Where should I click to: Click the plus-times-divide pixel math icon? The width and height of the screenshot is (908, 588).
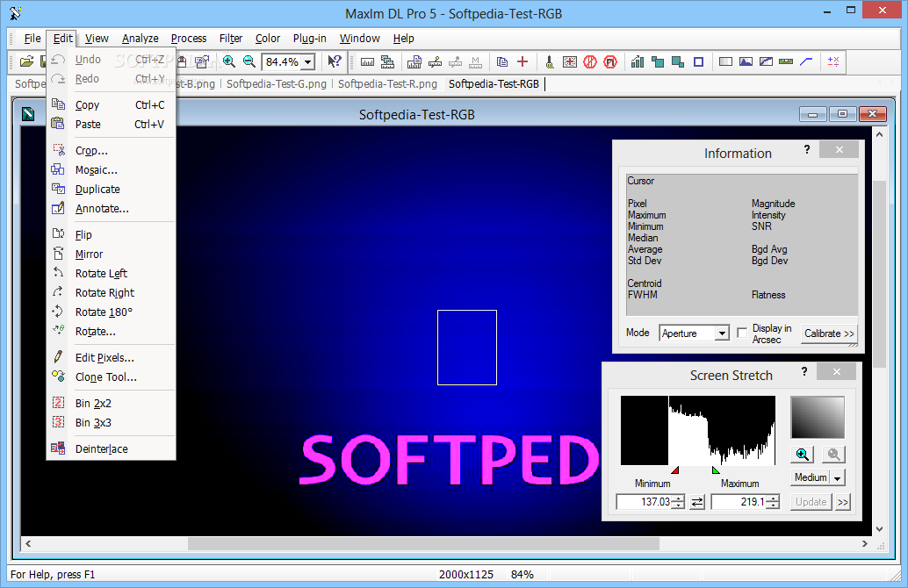point(834,61)
